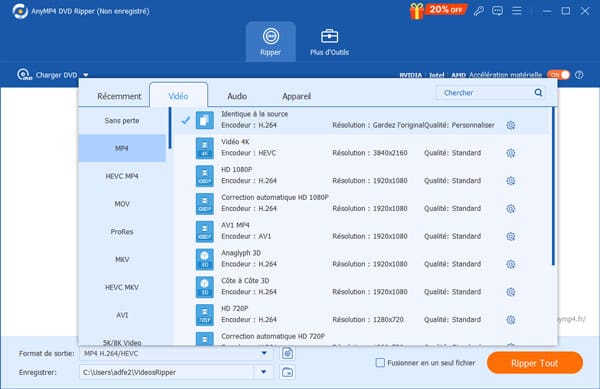Click the search magnifier icon

[538, 93]
